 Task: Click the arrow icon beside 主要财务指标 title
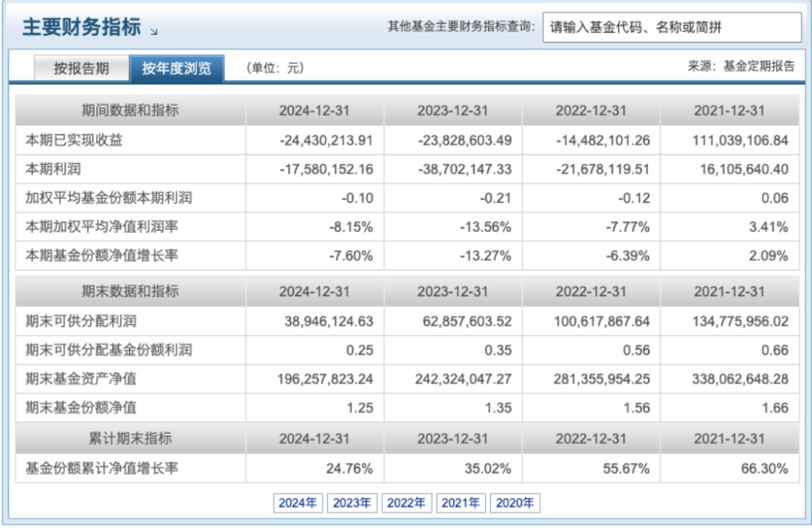point(154,31)
